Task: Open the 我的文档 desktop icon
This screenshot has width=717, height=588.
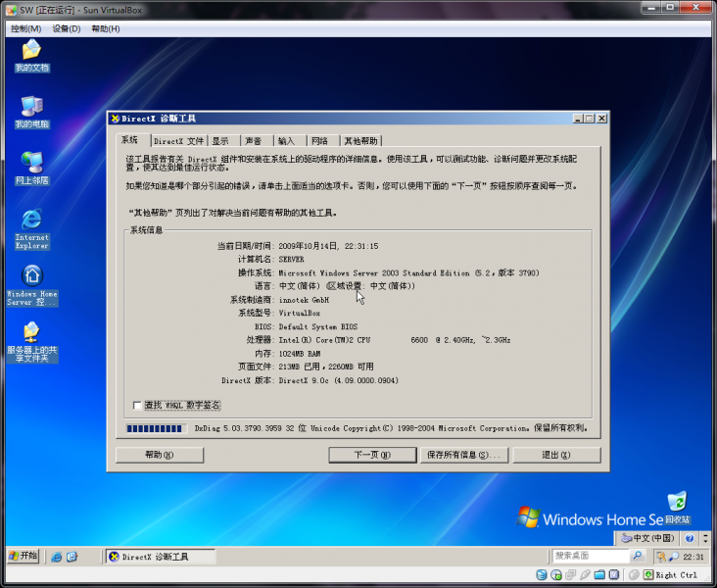Action: point(31,56)
